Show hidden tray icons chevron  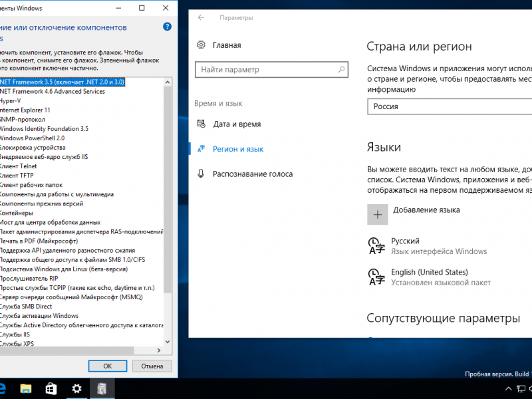coord(508,389)
